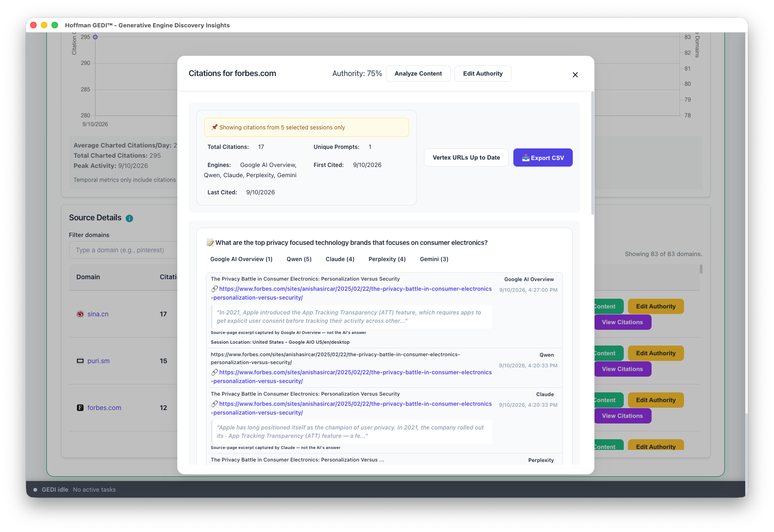Open the sina.cn domain link

[98, 314]
